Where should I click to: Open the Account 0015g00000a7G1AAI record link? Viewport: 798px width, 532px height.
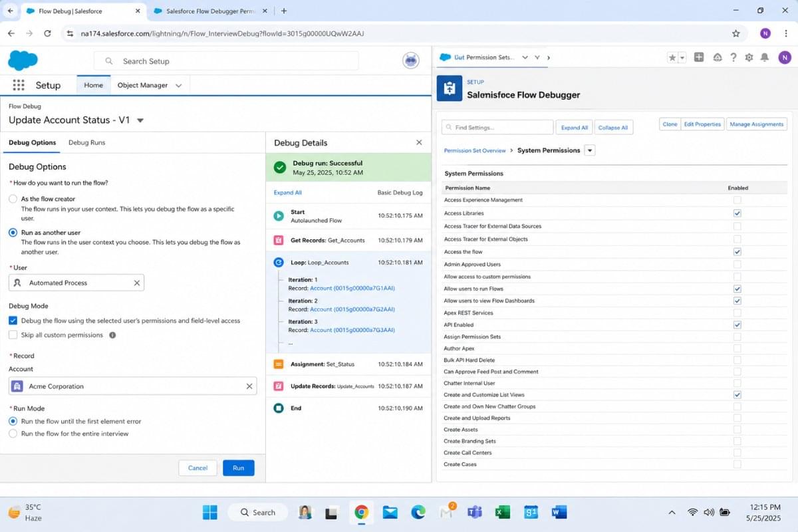coord(352,289)
